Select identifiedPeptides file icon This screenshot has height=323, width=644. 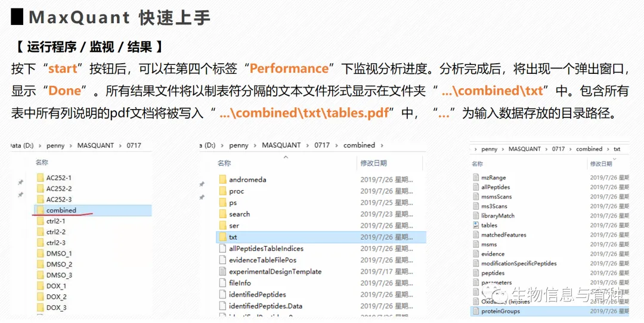click(222, 294)
